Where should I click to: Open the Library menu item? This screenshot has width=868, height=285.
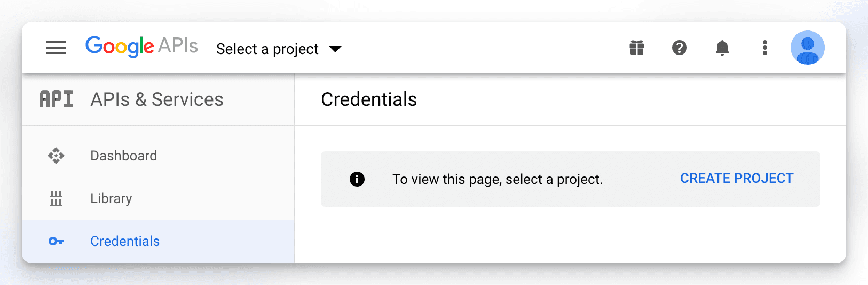coord(111,198)
